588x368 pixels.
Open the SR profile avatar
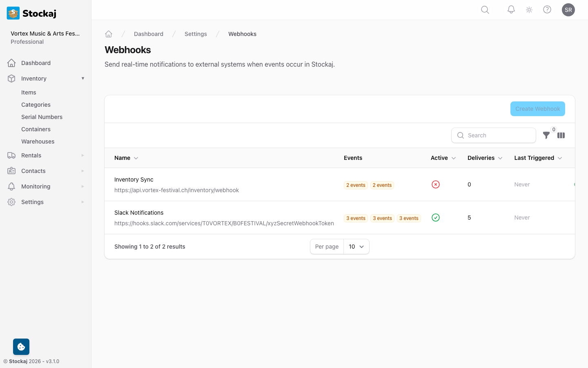coord(568,9)
